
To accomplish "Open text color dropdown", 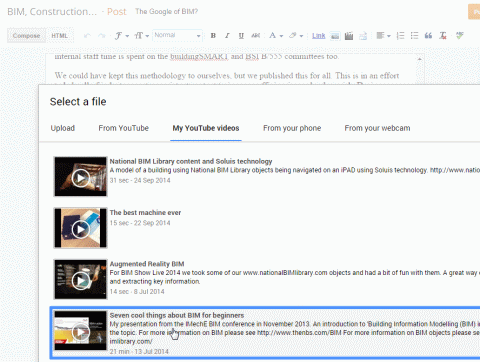I will point(276,36).
